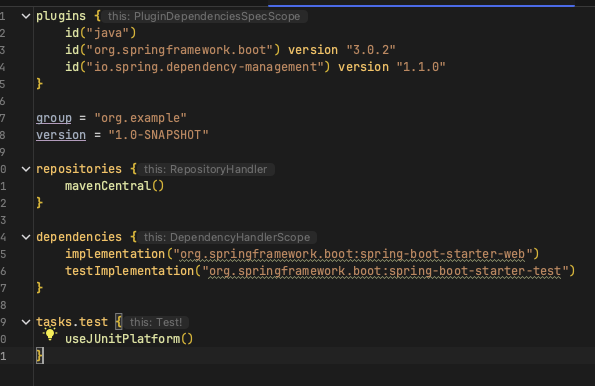
Task: Click the "3.0.2" version string
Action: coord(371,50)
